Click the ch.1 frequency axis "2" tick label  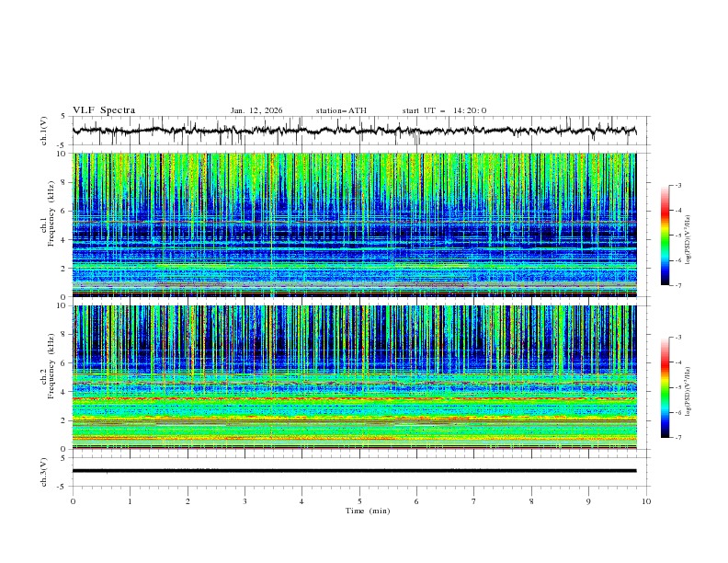[x=64, y=269]
